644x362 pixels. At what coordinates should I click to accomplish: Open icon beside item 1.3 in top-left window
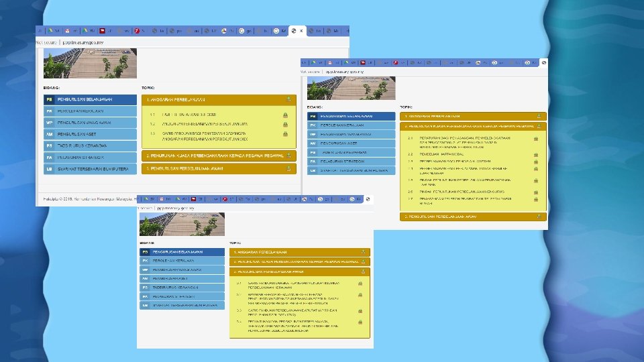click(285, 134)
